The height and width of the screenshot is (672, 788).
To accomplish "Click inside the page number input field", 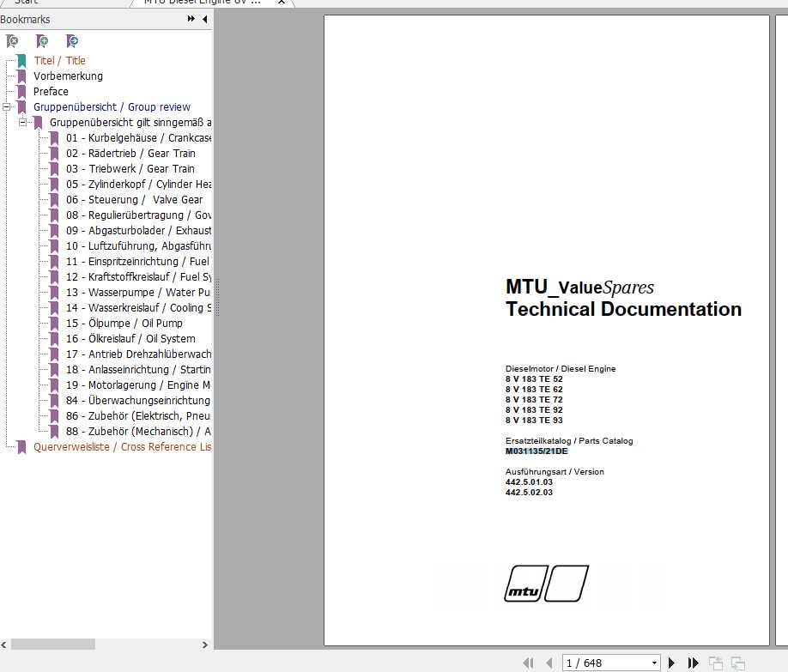I will pyautogui.click(x=601, y=662).
